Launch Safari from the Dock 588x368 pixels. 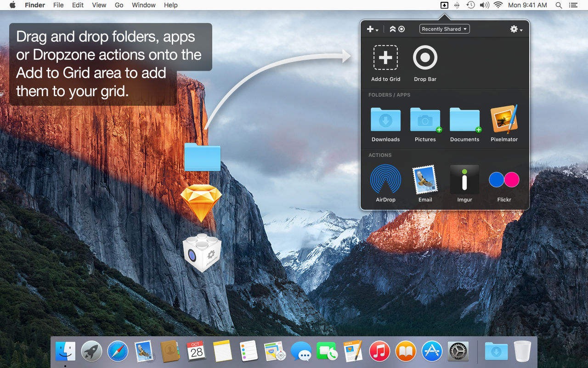click(x=118, y=352)
